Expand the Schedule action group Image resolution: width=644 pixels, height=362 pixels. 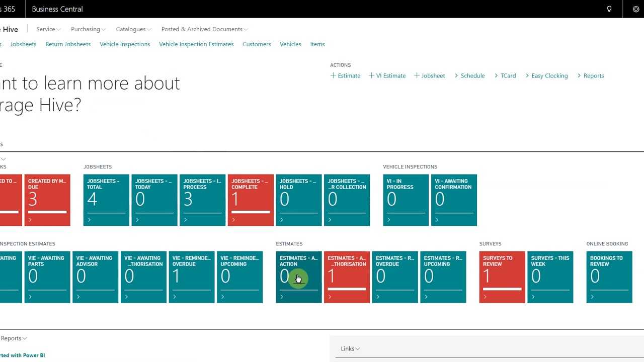(469, 75)
